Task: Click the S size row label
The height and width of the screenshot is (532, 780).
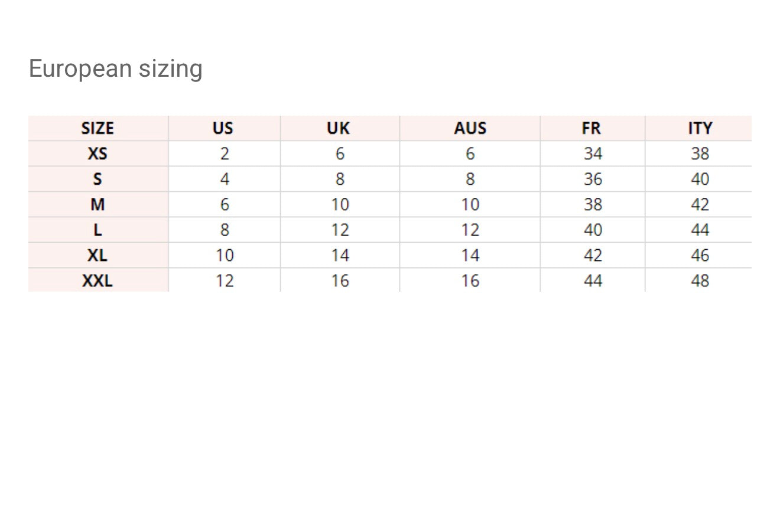Action: click(97, 179)
